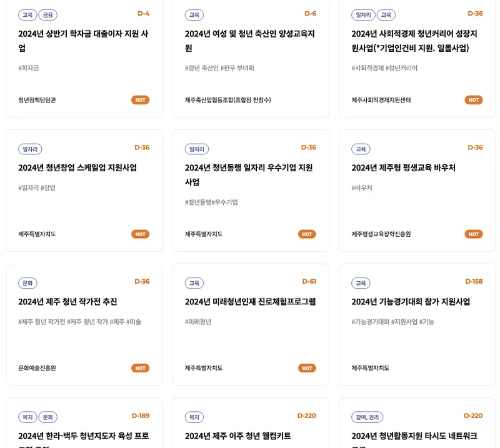Open the 2024년 미래청년인재 진로체험프로그램 title
Screen dimensions: 500x448
251,302
